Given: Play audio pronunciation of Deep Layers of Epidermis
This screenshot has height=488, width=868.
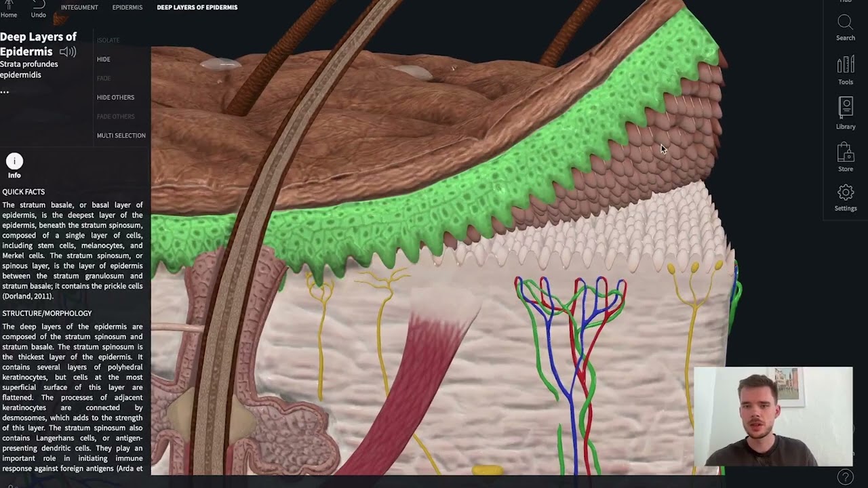Looking at the screenshot, I should 68,52.
